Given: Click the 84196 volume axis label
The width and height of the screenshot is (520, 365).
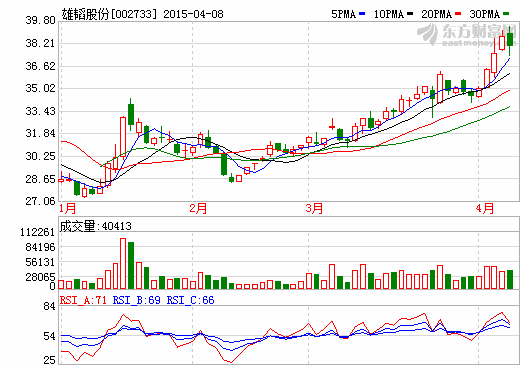Looking at the screenshot, I should click(x=40, y=247).
